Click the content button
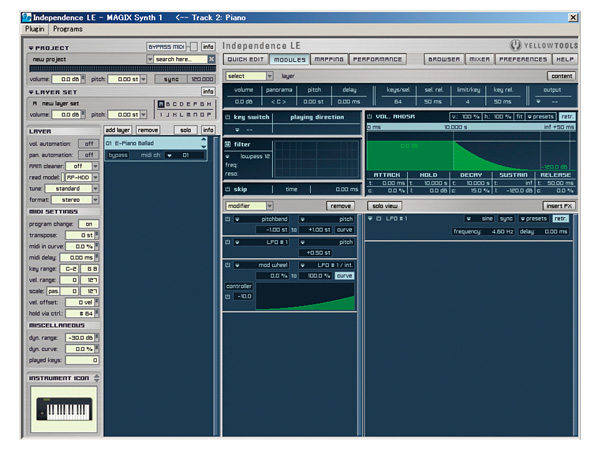This screenshot has height=450, width=600. tap(561, 76)
